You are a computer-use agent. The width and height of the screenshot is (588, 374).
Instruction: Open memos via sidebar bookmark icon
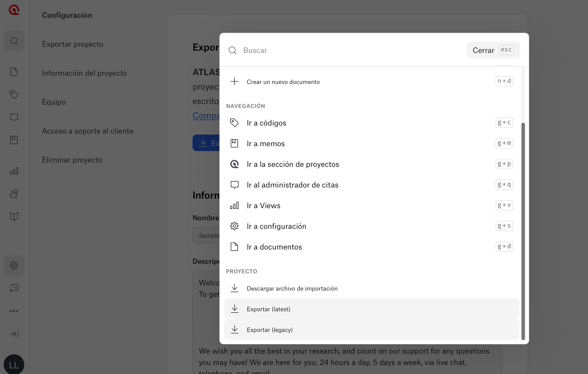pyautogui.click(x=14, y=140)
